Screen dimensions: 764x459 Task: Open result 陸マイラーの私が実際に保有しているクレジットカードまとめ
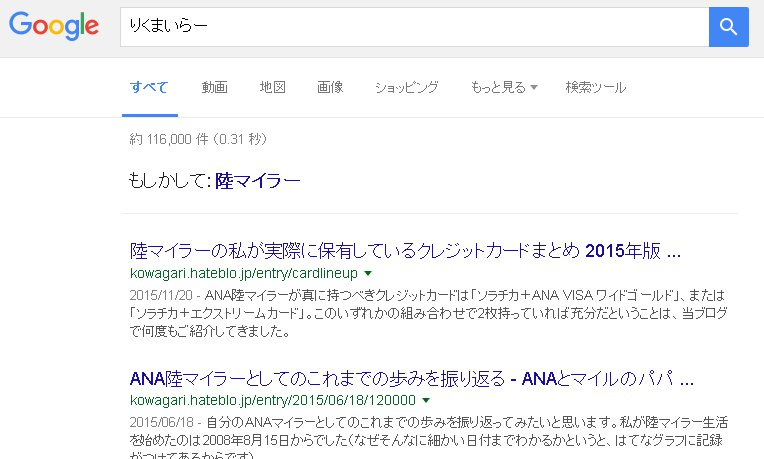click(405, 250)
